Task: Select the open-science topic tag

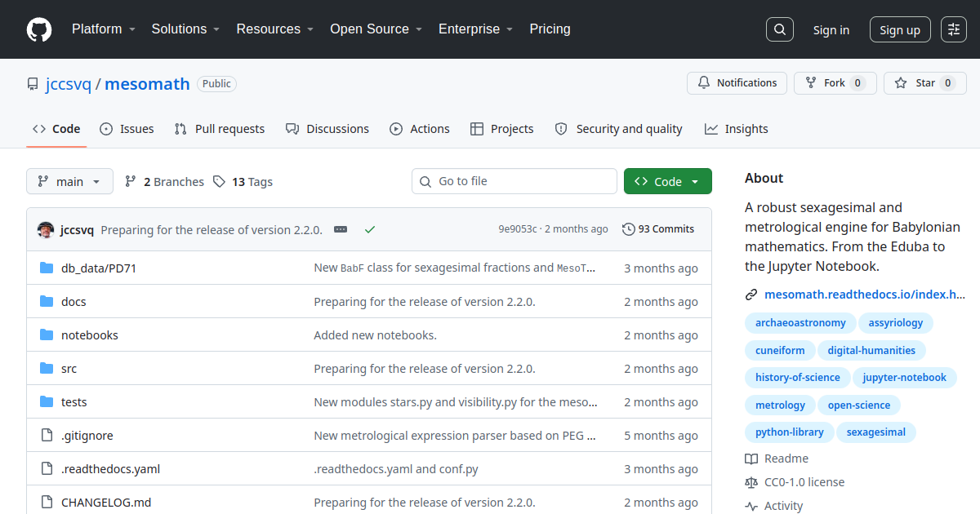Action: [859, 405]
